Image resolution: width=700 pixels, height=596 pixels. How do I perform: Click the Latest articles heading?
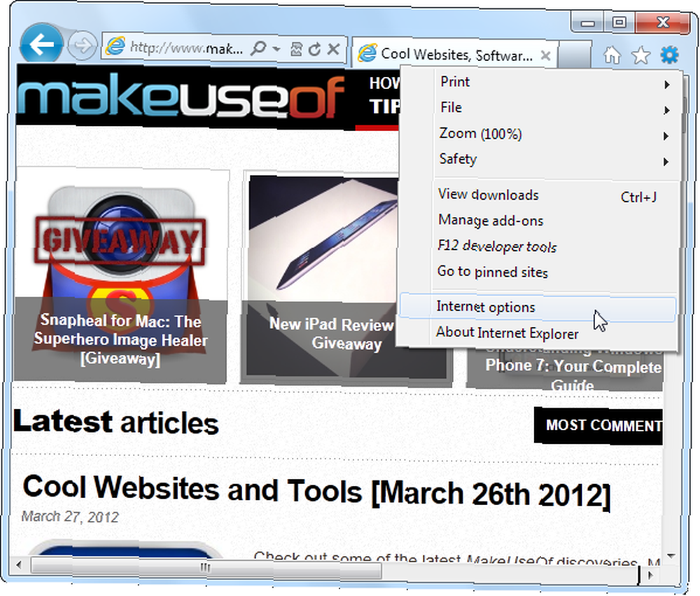116,422
